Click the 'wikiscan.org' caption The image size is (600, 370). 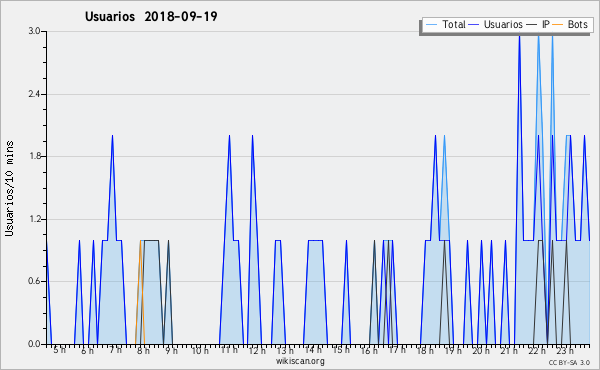click(300, 361)
